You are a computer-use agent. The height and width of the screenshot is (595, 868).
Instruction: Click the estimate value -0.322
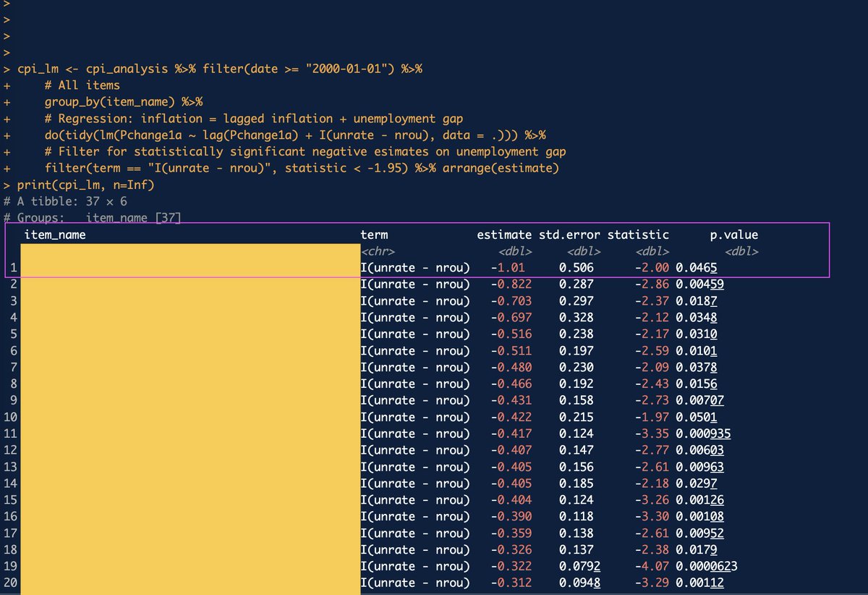click(x=511, y=567)
